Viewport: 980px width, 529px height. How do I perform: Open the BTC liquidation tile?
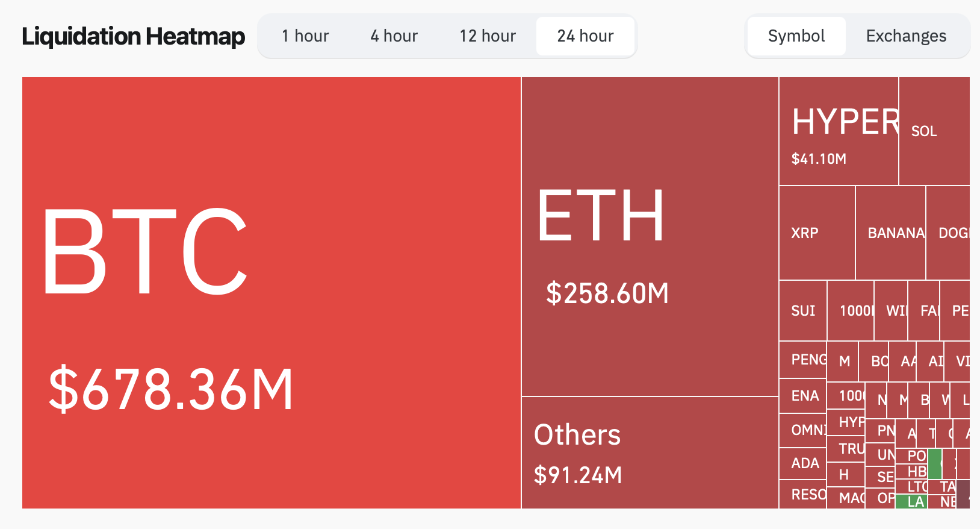(x=271, y=293)
